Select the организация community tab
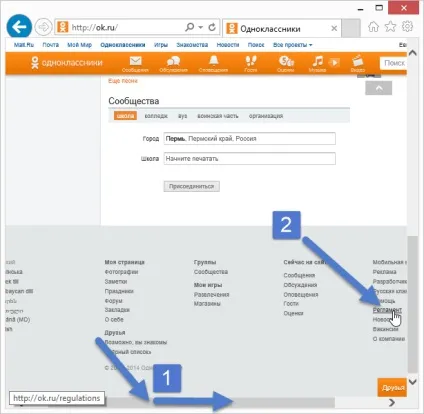 coord(266,116)
